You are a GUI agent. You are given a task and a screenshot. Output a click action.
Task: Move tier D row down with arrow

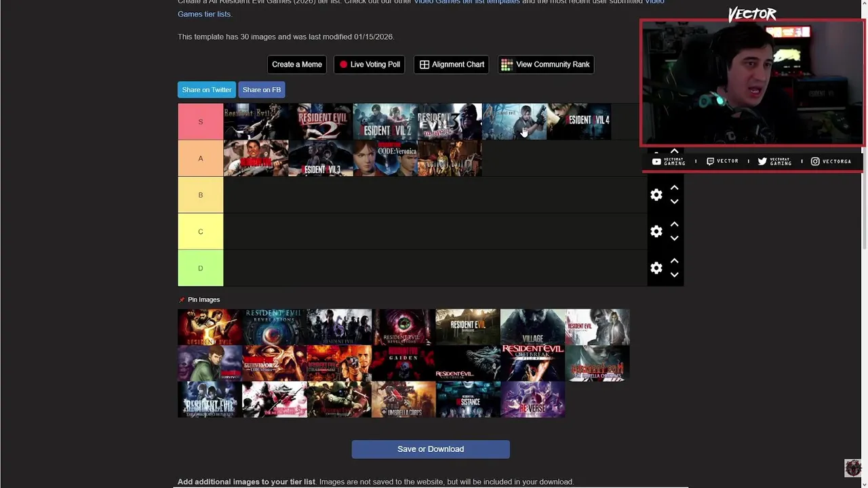point(674,274)
